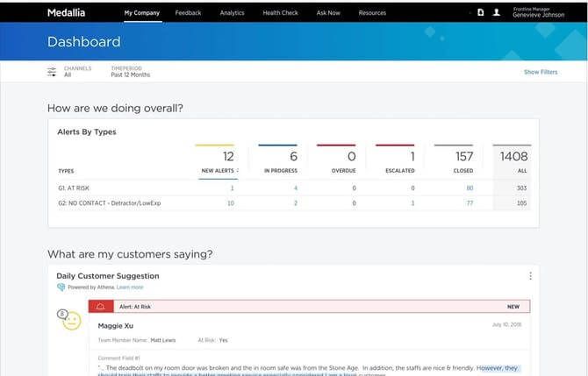Open the 80 closed At Risk alerts
The width and height of the screenshot is (588, 376).
click(x=470, y=188)
